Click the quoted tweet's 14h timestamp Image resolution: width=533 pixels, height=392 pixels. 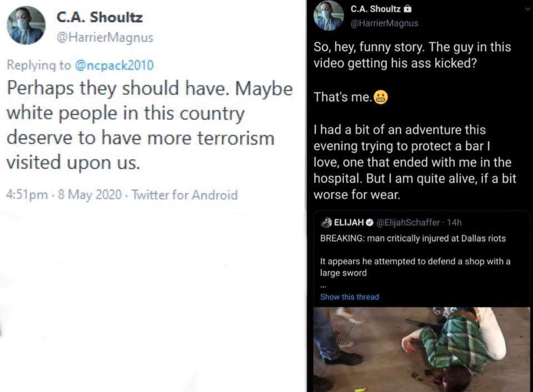click(454, 223)
